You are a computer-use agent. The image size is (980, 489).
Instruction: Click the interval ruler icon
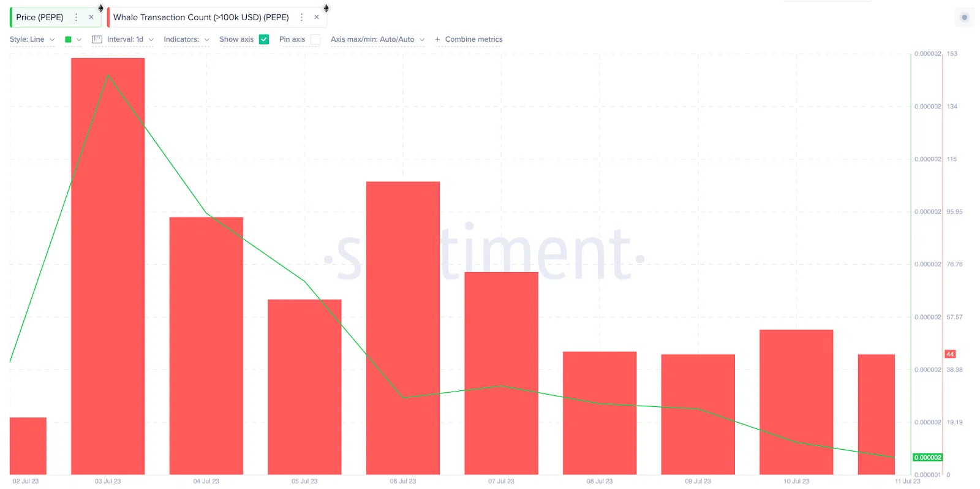pos(97,39)
